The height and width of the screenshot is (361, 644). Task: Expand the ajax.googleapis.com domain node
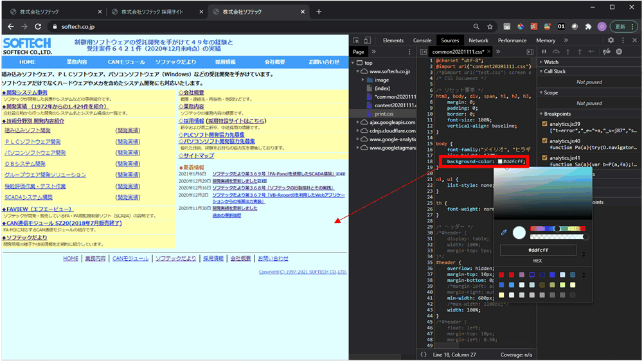click(358, 122)
